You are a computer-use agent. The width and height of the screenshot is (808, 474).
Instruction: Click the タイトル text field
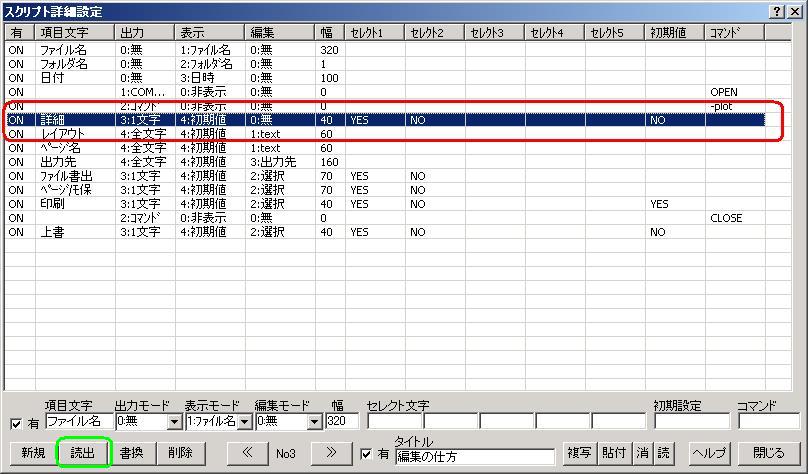474,457
